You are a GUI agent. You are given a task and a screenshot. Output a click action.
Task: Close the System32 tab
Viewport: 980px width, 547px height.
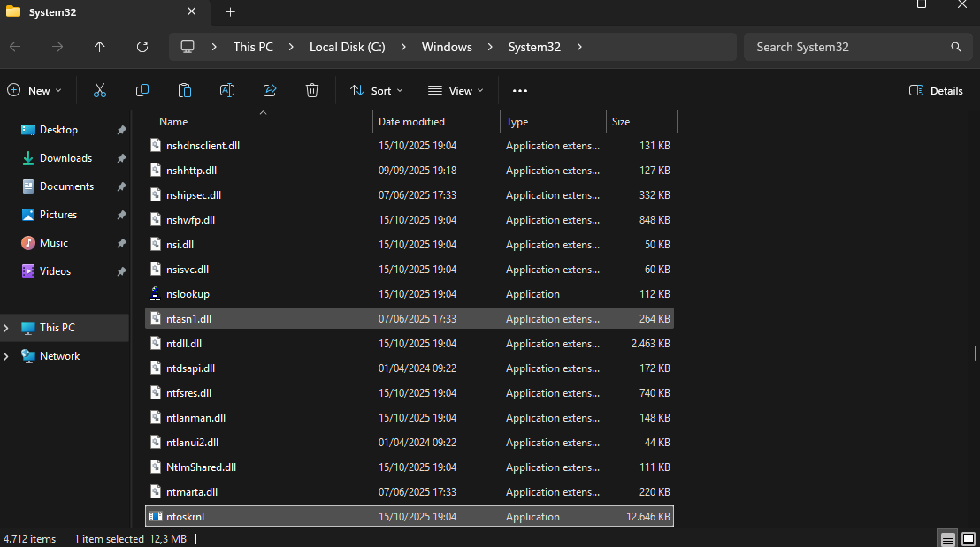coord(191,11)
